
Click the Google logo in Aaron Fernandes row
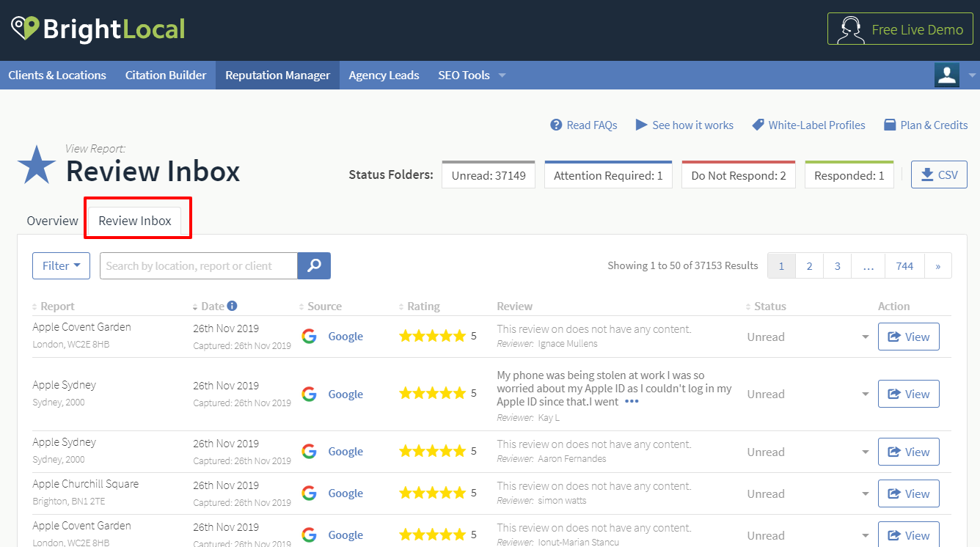(309, 451)
